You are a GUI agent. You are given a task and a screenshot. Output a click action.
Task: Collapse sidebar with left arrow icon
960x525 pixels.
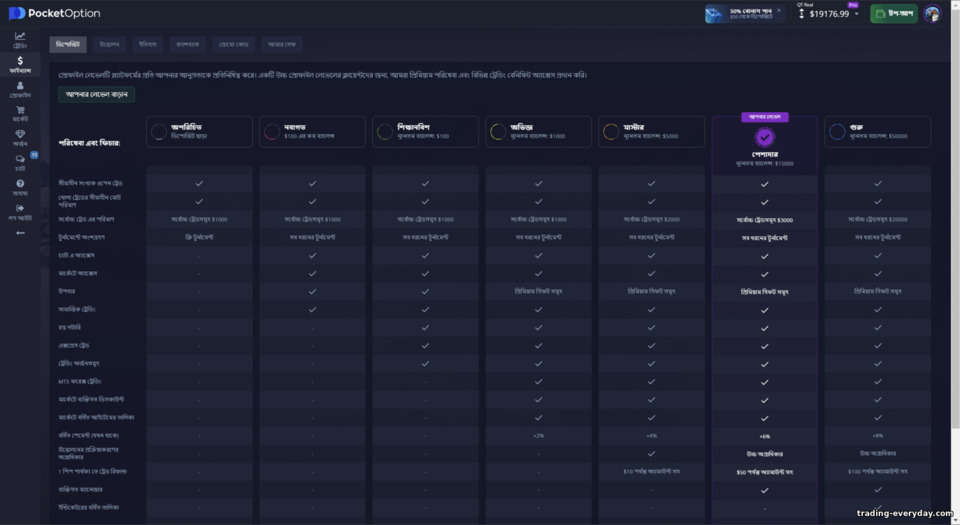pyautogui.click(x=20, y=233)
